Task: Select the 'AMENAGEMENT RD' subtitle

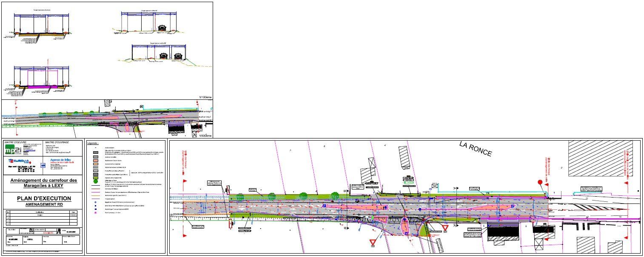Action: (x=44, y=204)
